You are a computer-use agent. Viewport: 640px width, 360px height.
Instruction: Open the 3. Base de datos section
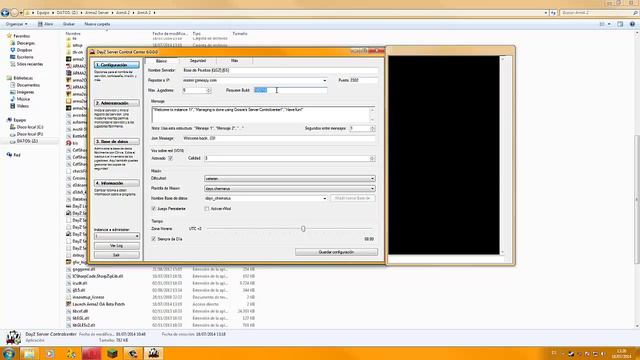(x=117, y=142)
